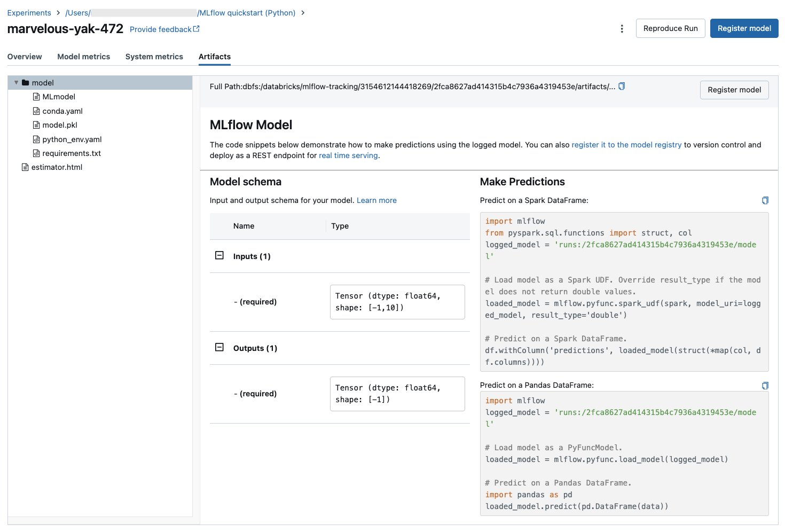
Task: Select conda.yaml in the artifact tree
Action: pos(62,111)
